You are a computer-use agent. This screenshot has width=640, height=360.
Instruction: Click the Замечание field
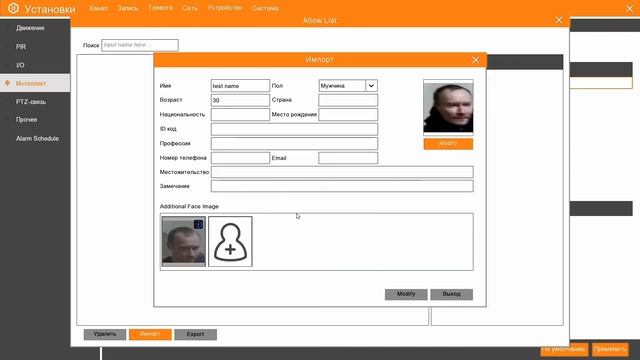pyautogui.click(x=342, y=186)
